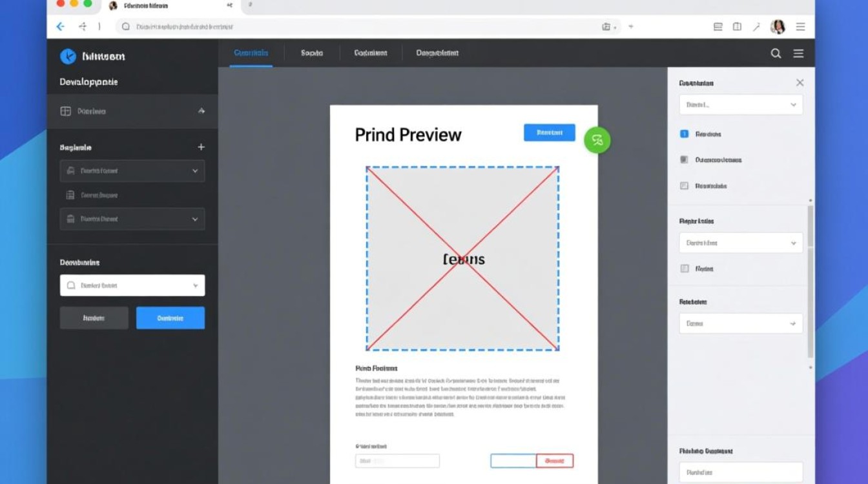
Task: Toggle the dark gray filled checkbox in right panel
Action: click(685, 159)
